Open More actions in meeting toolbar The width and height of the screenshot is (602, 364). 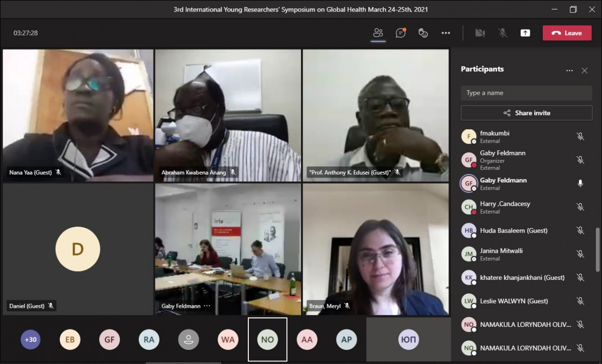coord(445,33)
